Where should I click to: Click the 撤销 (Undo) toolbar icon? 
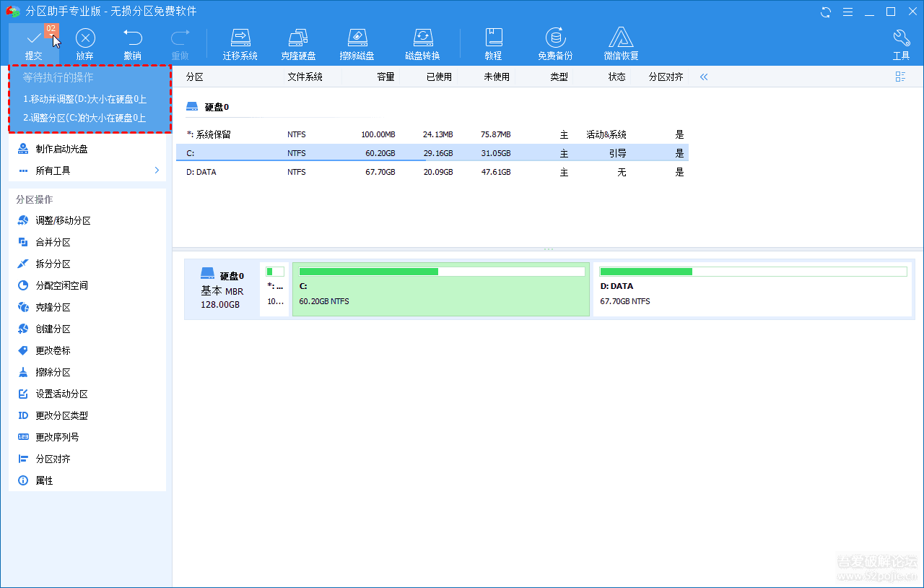tap(132, 43)
